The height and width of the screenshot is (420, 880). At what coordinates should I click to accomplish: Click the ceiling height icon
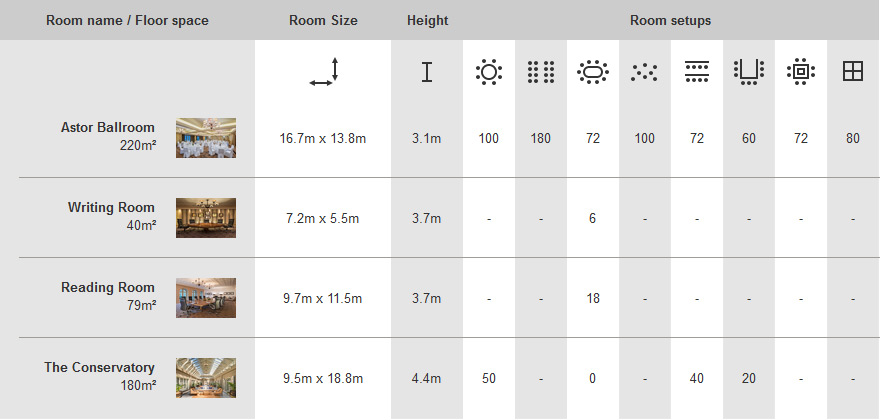point(427,72)
